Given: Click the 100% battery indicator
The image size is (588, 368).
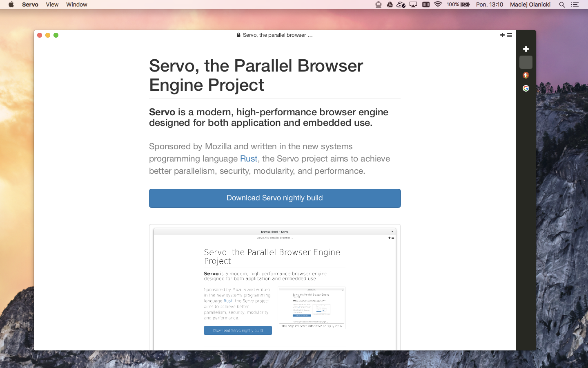Looking at the screenshot, I should click(458, 4).
